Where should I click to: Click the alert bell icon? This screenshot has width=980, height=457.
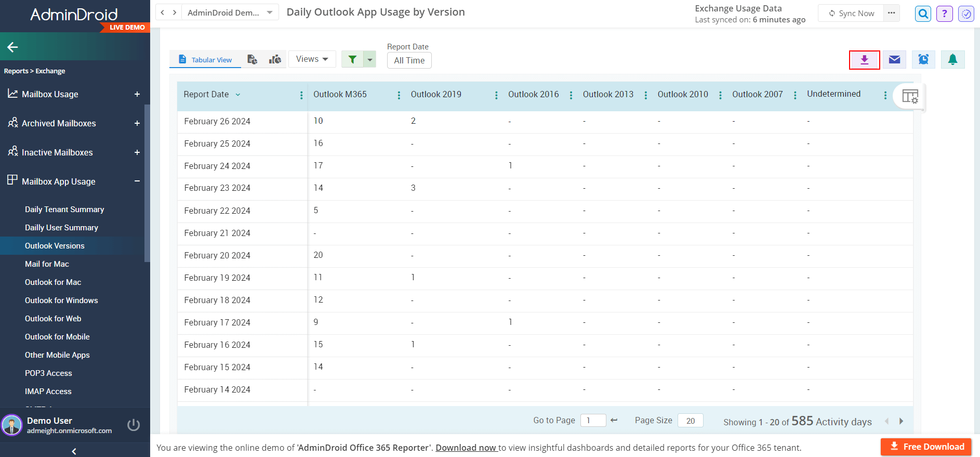(952, 60)
